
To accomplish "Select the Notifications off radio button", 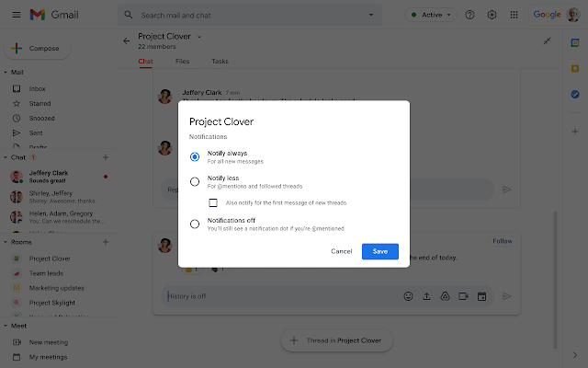I will coord(195,224).
